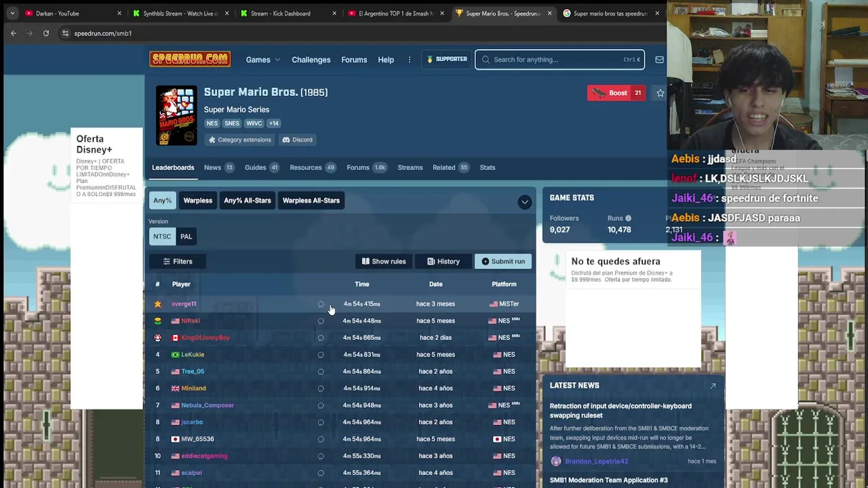Open the Games dropdown menu
The width and height of the screenshot is (868, 488).
coord(263,60)
